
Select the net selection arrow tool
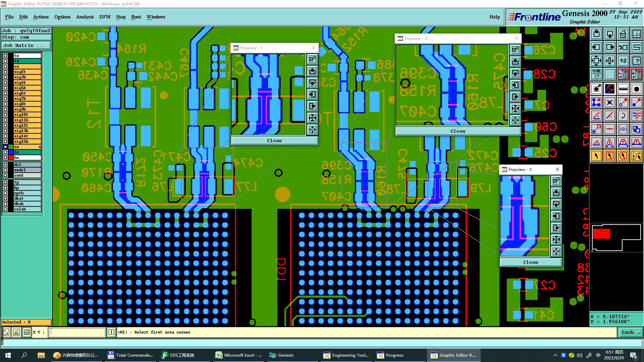click(x=636, y=156)
